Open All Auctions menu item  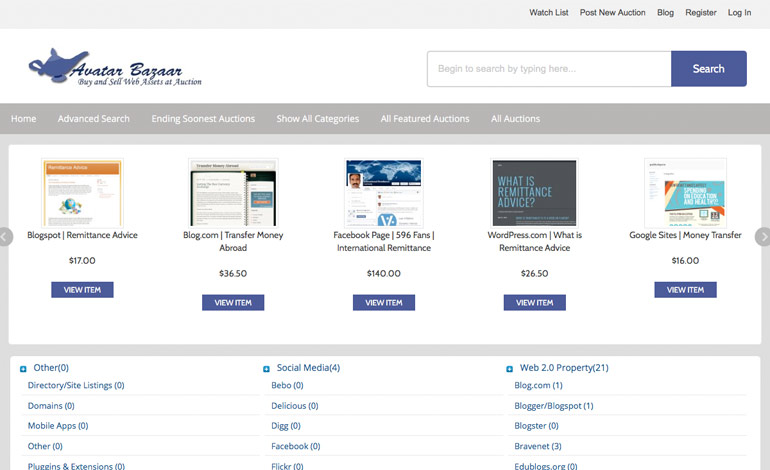(515, 119)
